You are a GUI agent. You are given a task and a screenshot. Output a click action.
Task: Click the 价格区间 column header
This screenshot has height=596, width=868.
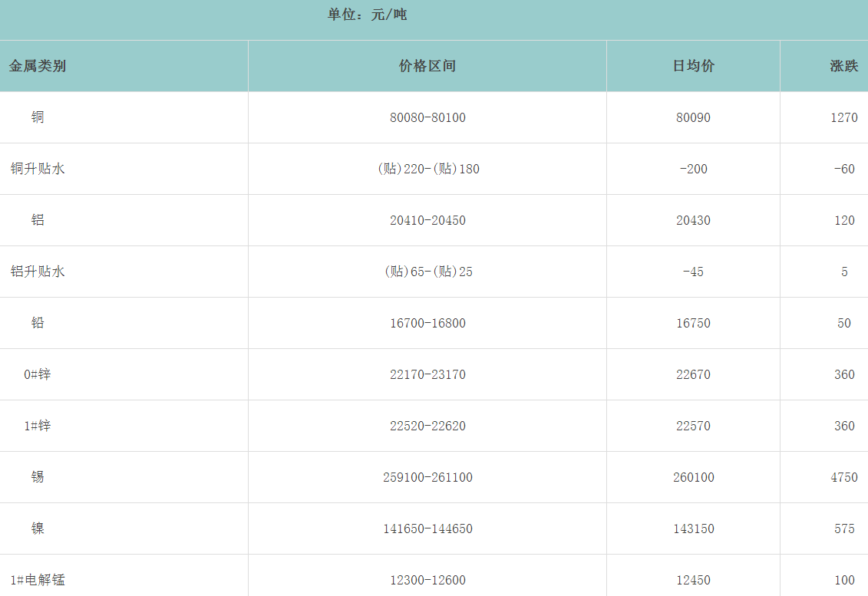point(427,66)
